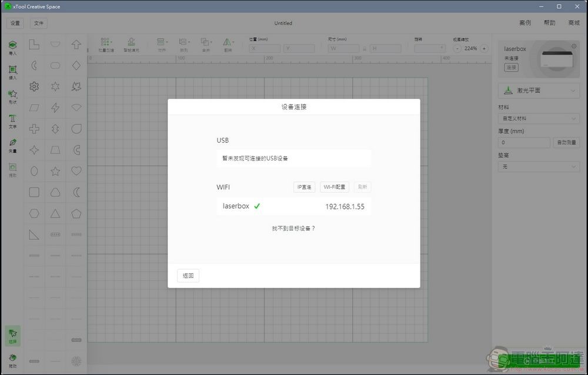Click the IP direct connect button

(304, 187)
